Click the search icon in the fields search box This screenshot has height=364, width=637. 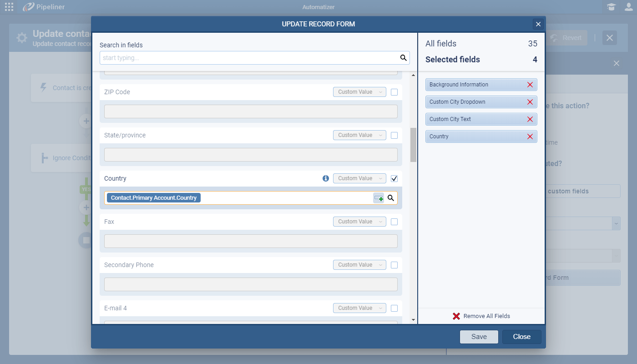tap(403, 58)
